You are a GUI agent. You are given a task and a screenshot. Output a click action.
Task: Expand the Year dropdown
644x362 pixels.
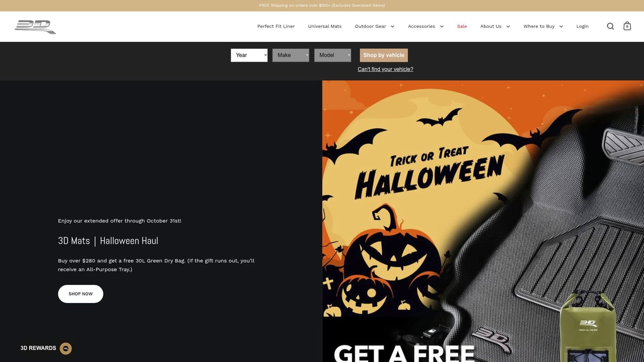point(249,55)
